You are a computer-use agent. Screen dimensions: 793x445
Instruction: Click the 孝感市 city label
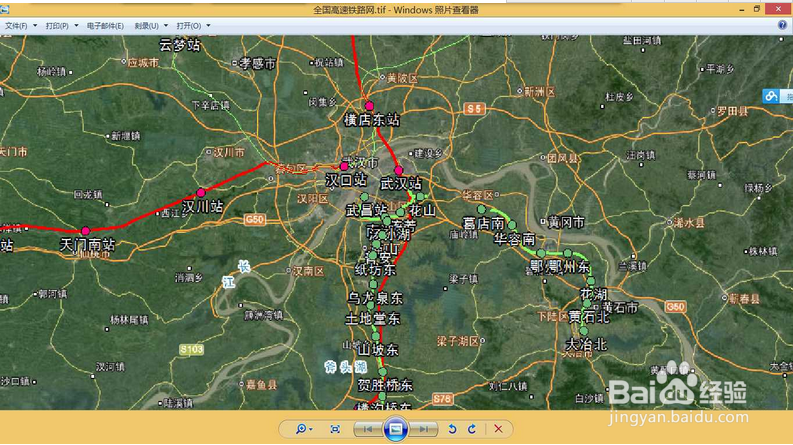257,63
